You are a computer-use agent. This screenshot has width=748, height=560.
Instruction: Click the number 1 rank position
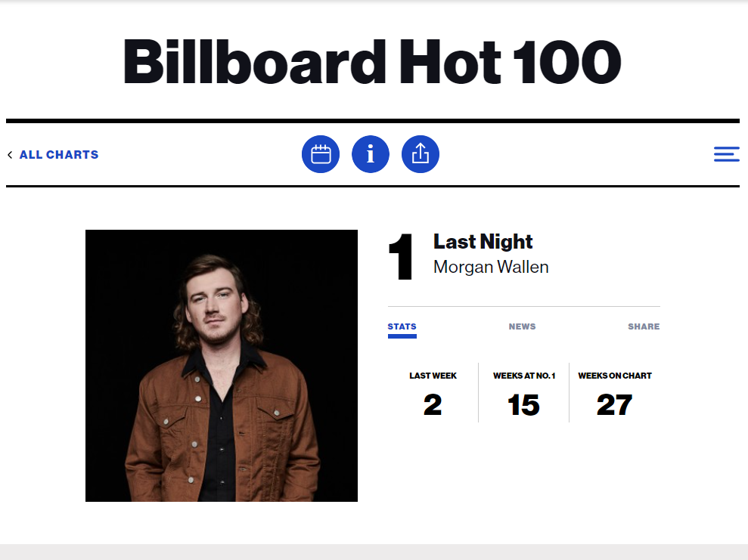click(401, 258)
